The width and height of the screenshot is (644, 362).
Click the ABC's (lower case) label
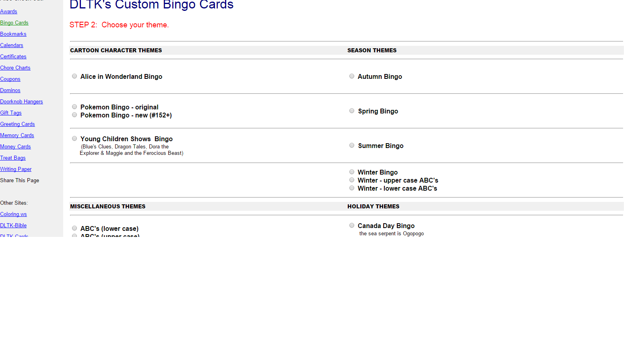click(109, 228)
